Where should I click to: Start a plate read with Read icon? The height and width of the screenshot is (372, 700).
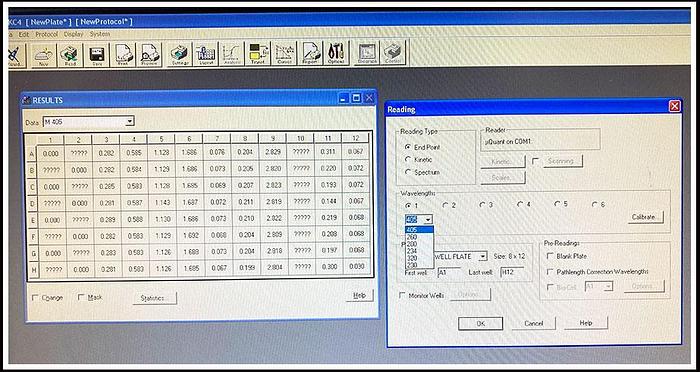70,54
